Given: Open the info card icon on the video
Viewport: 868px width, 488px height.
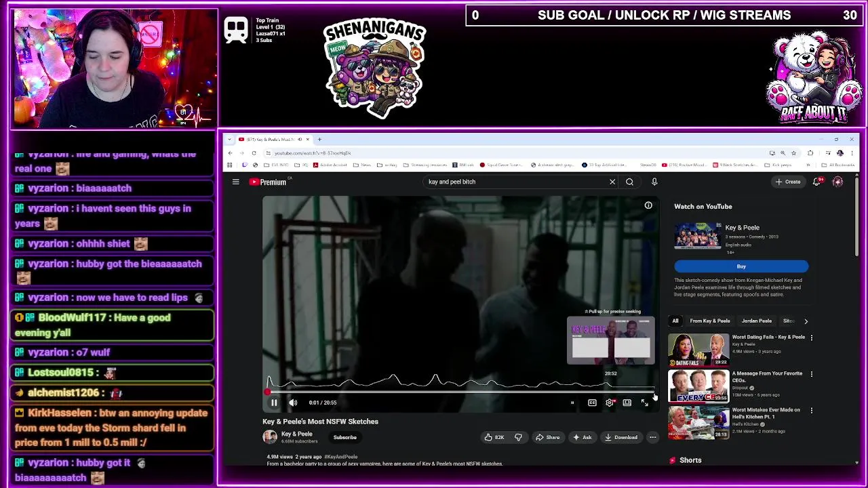Looking at the screenshot, I should pos(648,205).
